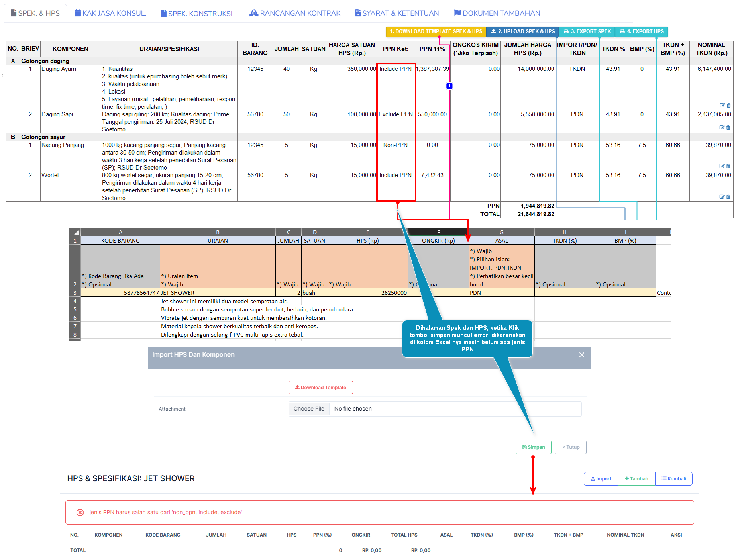Click the Excel cell '26250000'
Screen dimensions: 736x560
(x=368, y=293)
